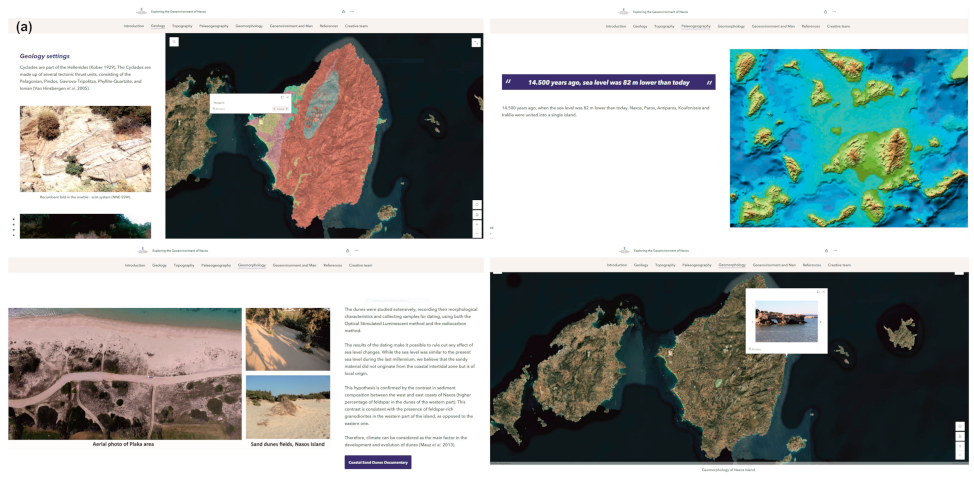
Task: Open Introduction tab in Geomorphology map screen
Action: [x=616, y=265]
